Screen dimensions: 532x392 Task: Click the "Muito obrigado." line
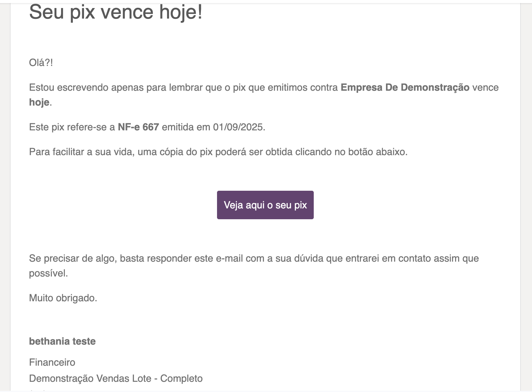(x=63, y=298)
